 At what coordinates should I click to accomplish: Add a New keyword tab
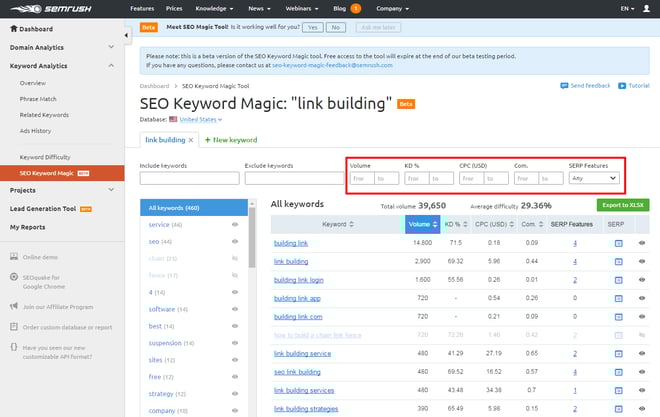point(231,140)
